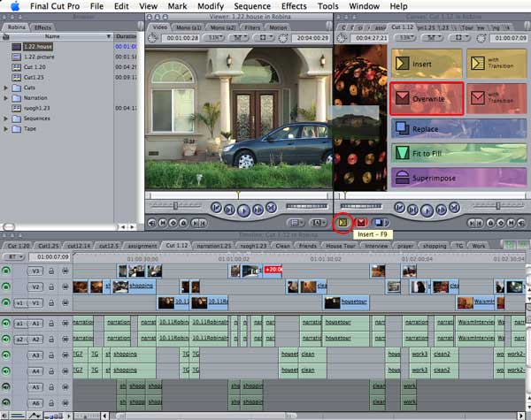Viewport: 531px width, 420px height.
Task: Click the v1 source control
Action: click(19, 303)
